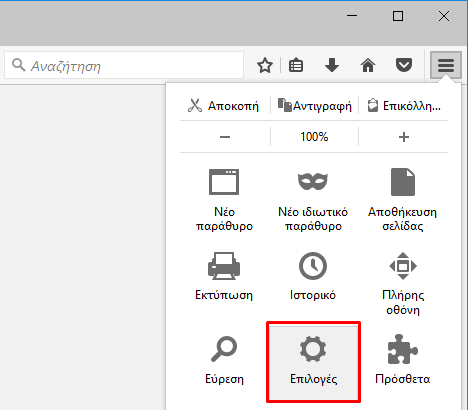Open Νέο παράθυρο from the menu
Image resolution: width=468 pixels, height=410 pixels.
pos(224,200)
